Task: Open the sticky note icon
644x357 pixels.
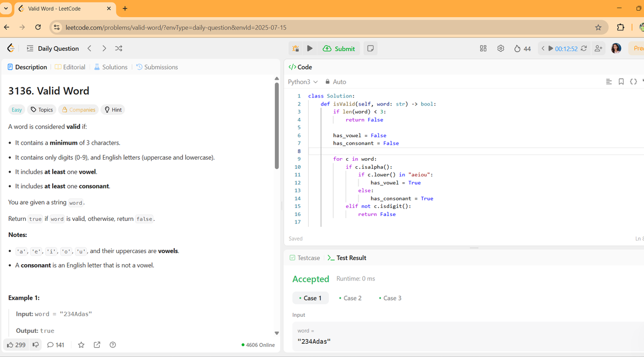Action: (370, 48)
